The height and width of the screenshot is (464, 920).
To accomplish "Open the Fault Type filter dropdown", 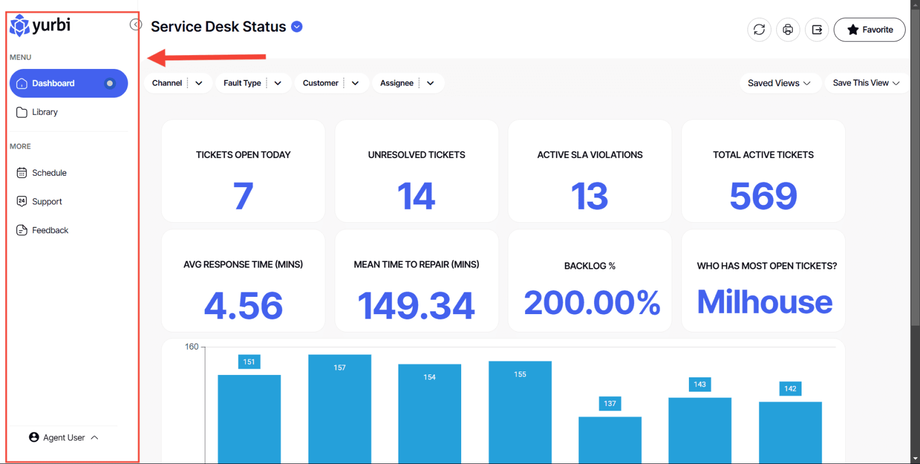I will [x=253, y=83].
